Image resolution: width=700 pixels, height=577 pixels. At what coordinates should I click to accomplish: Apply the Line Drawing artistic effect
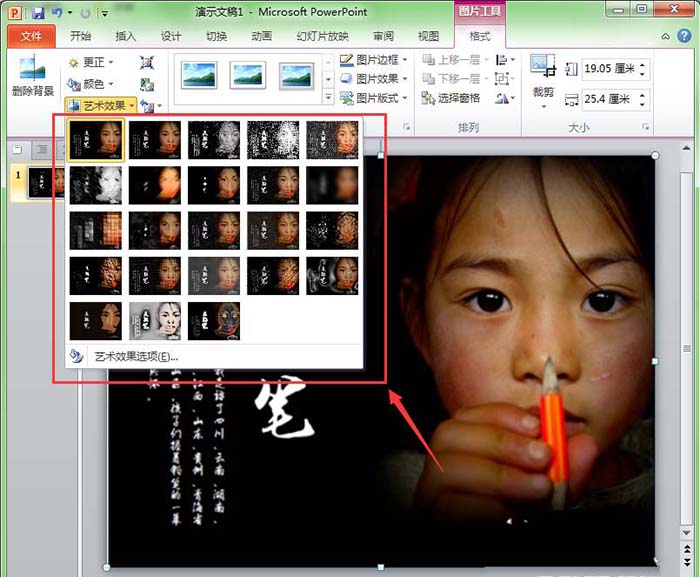point(332,140)
